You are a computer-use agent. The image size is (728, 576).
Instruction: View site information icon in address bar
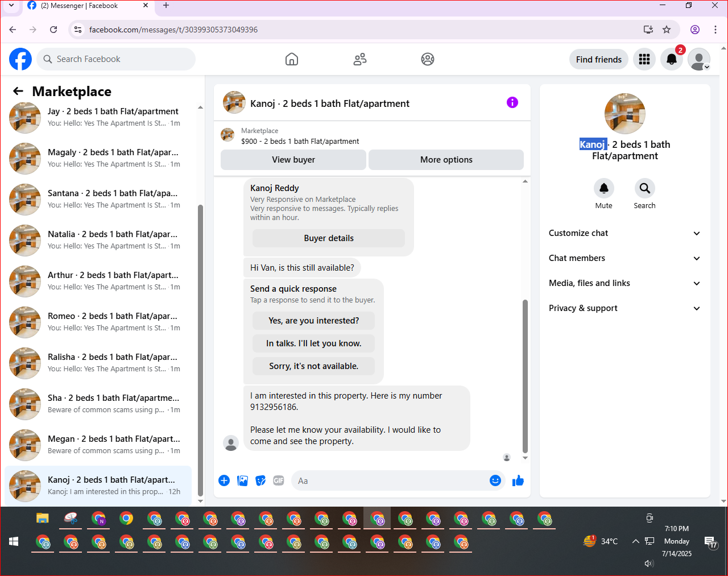tap(78, 30)
